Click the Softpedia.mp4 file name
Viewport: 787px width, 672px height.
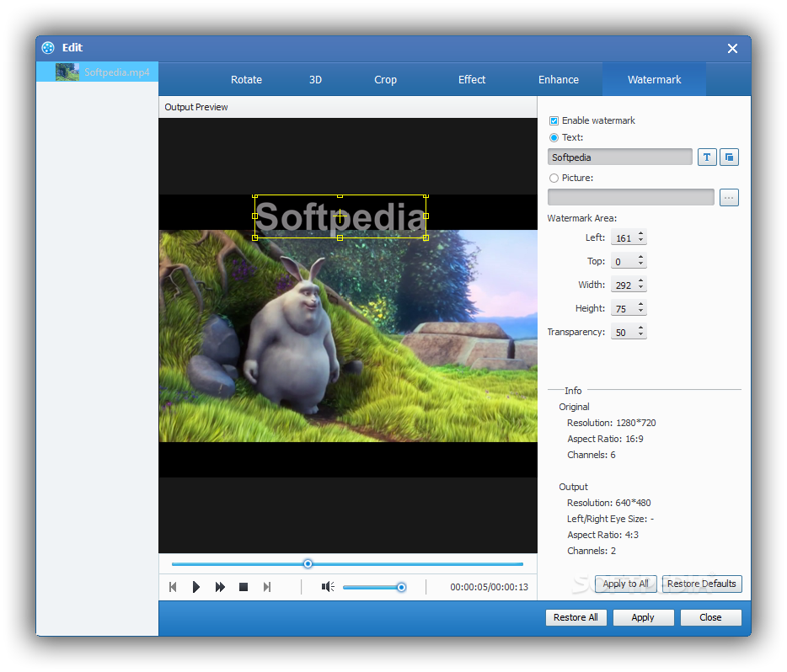point(117,72)
